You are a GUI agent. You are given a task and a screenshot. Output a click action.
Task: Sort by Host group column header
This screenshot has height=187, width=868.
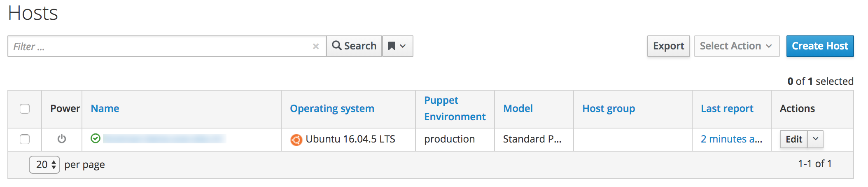click(608, 109)
